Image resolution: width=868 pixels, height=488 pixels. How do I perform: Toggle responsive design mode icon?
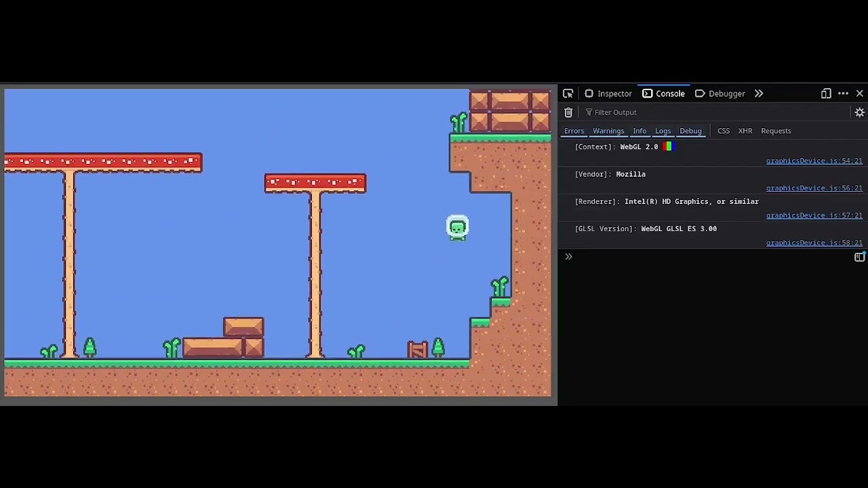[826, 94]
